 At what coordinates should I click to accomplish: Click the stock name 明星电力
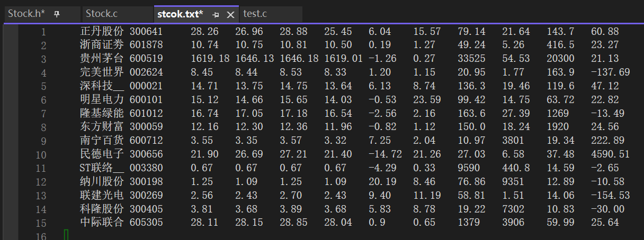tap(102, 99)
